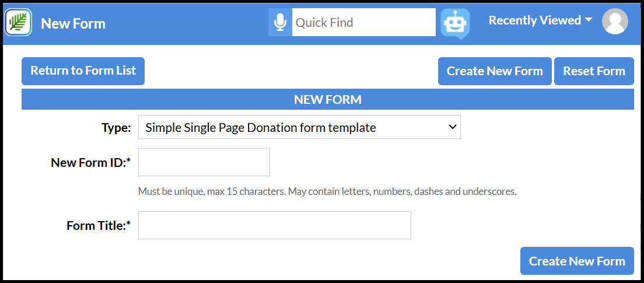Open the Recently Viewed menu label
The width and height of the screenshot is (644, 283).
pyautogui.click(x=535, y=20)
